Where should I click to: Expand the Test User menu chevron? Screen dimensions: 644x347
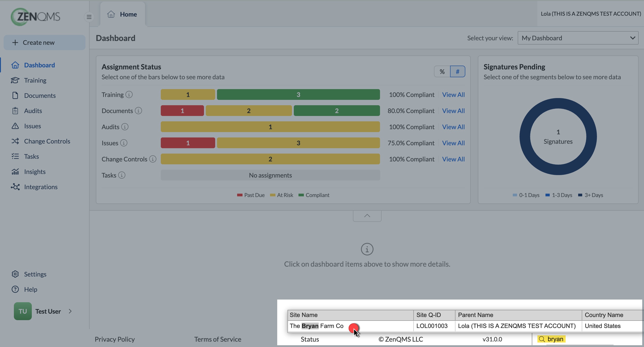tap(70, 311)
